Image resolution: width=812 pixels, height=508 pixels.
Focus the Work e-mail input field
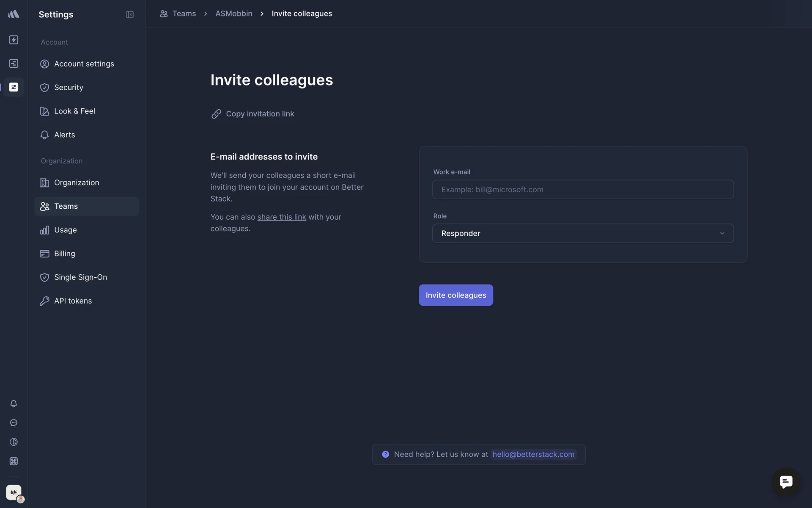(583, 190)
